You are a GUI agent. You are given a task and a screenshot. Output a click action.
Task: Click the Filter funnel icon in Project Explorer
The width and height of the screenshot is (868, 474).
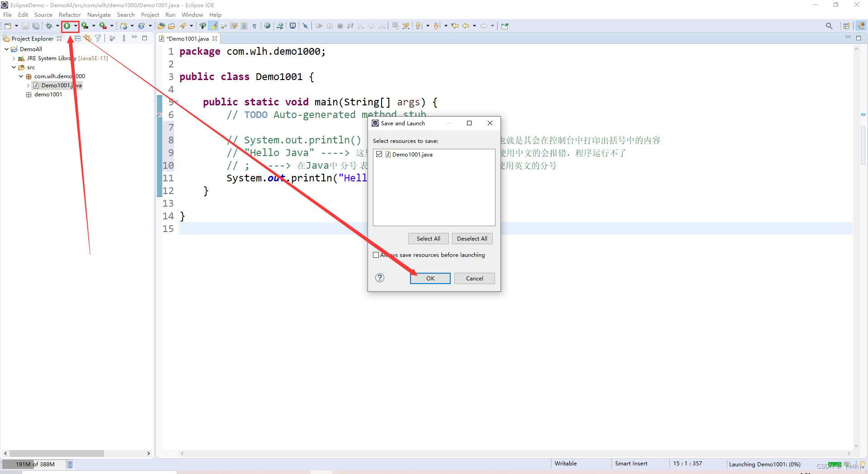pyautogui.click(x=98, y=38)
